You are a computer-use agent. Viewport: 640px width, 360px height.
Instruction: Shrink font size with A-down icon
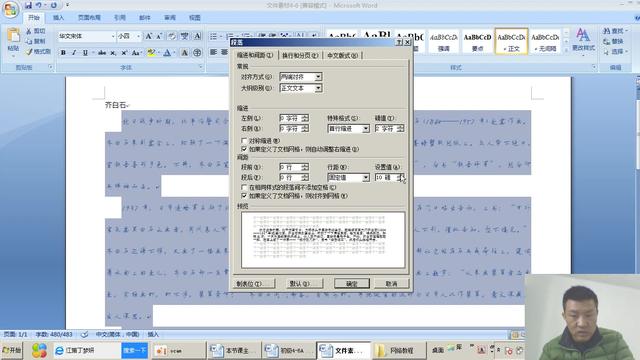coord(159,36)
